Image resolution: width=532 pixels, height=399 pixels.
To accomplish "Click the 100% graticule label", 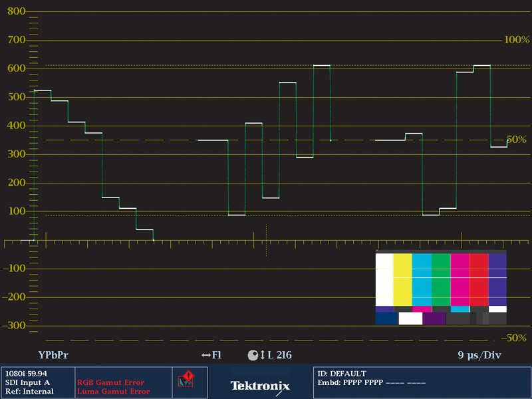I will click(516, 40).
